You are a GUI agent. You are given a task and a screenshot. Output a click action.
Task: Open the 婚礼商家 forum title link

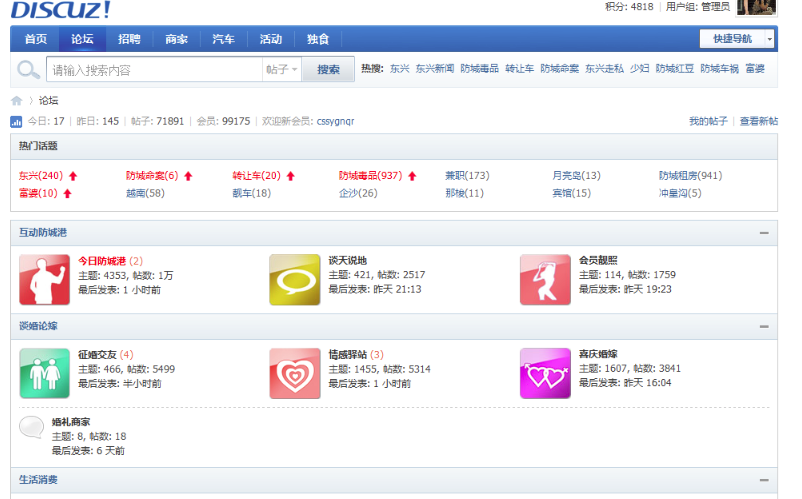coord(71,422)
